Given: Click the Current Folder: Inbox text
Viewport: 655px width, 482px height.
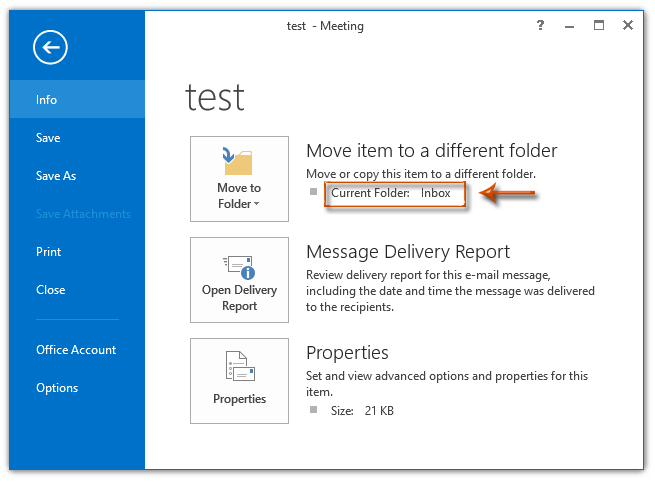Looking at the screenshot, I should (391, 193).
